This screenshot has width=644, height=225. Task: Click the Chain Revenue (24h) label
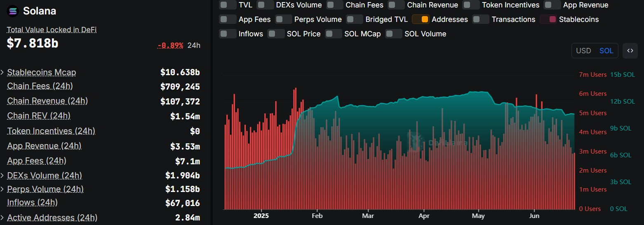pyautogui.click(x=47, y=101)
